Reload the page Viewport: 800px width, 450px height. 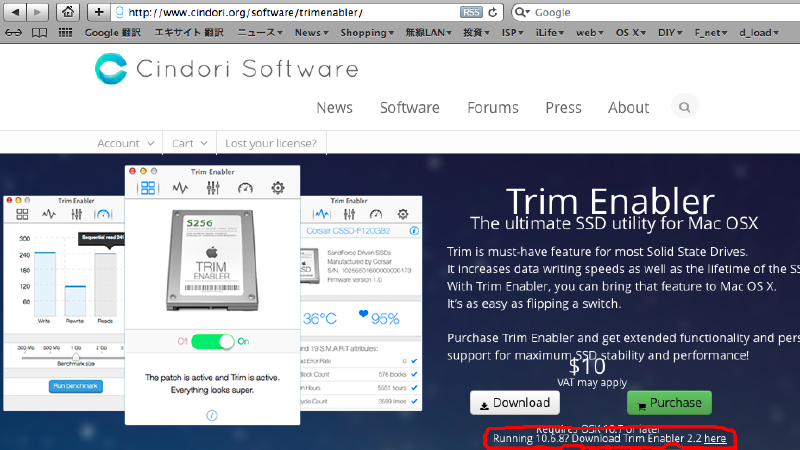point(492,12)
